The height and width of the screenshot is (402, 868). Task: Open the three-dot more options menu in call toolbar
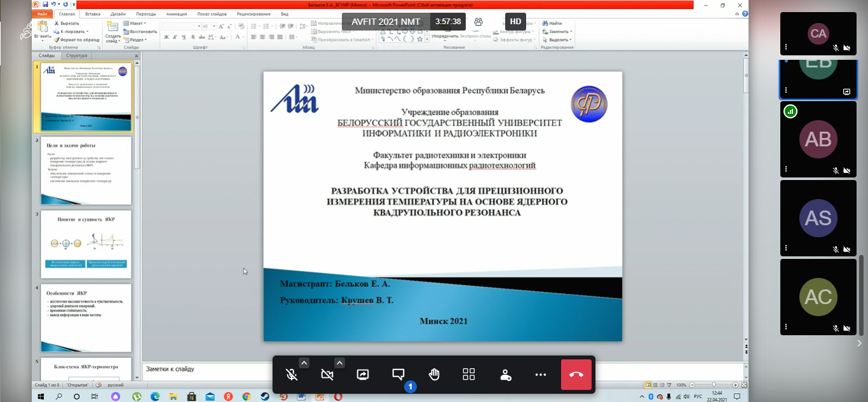point(541,375)
